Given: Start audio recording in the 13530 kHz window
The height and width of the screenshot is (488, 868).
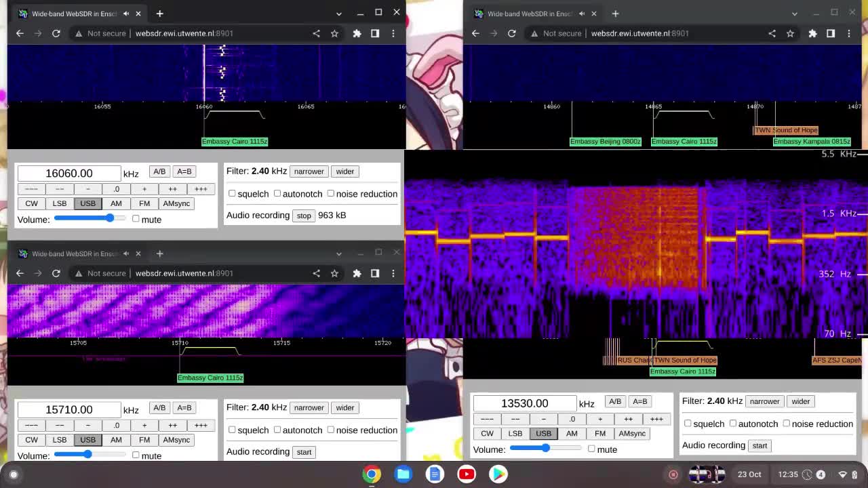Looking at the screenshot, I should (759, 445).
